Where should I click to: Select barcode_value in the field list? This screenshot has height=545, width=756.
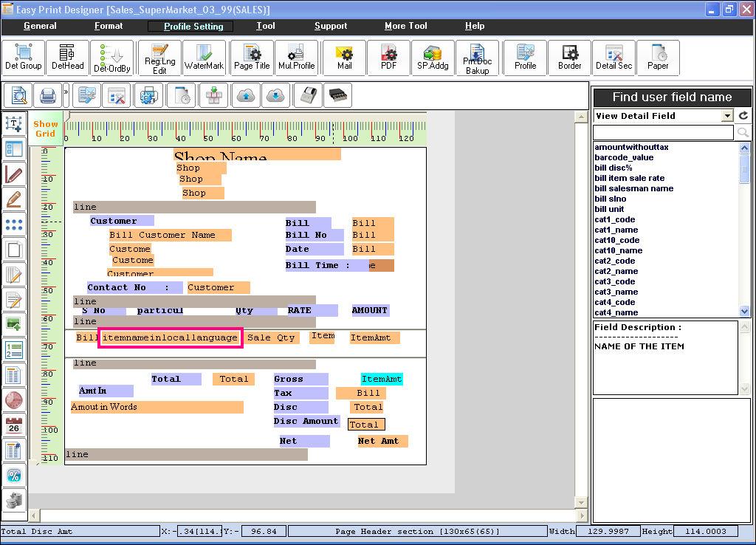(x=624, y=157)
